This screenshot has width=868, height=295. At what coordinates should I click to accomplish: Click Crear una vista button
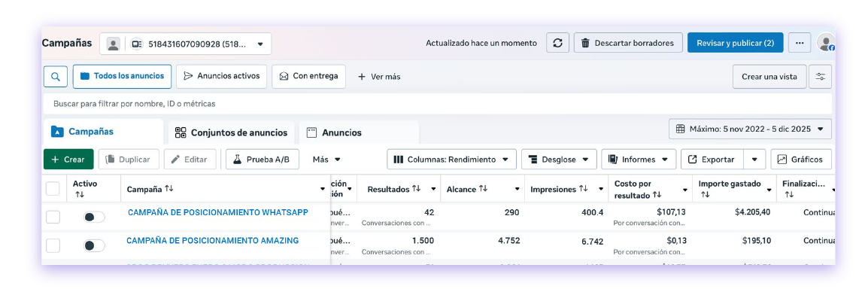[769, 77]
